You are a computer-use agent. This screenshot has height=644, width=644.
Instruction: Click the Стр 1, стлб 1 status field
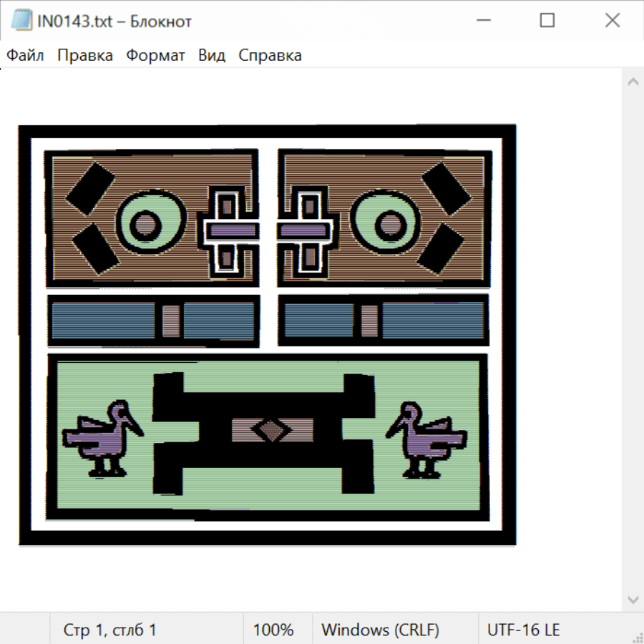click(109, 630)
